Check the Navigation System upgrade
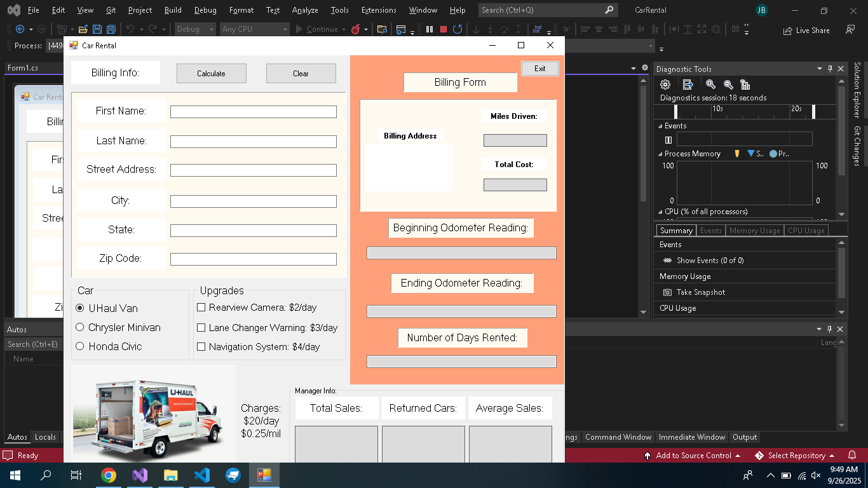Screen dimensions: 868x488 tap(201, 347)
